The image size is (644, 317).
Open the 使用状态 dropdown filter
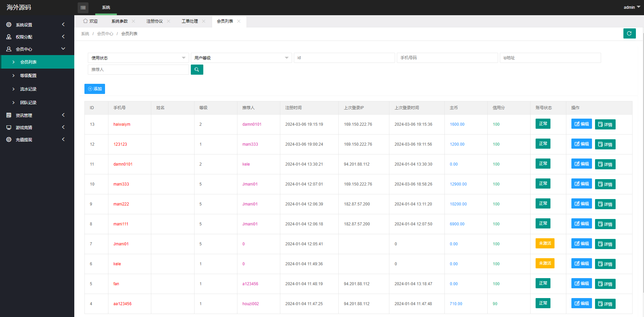pos(138,58)
